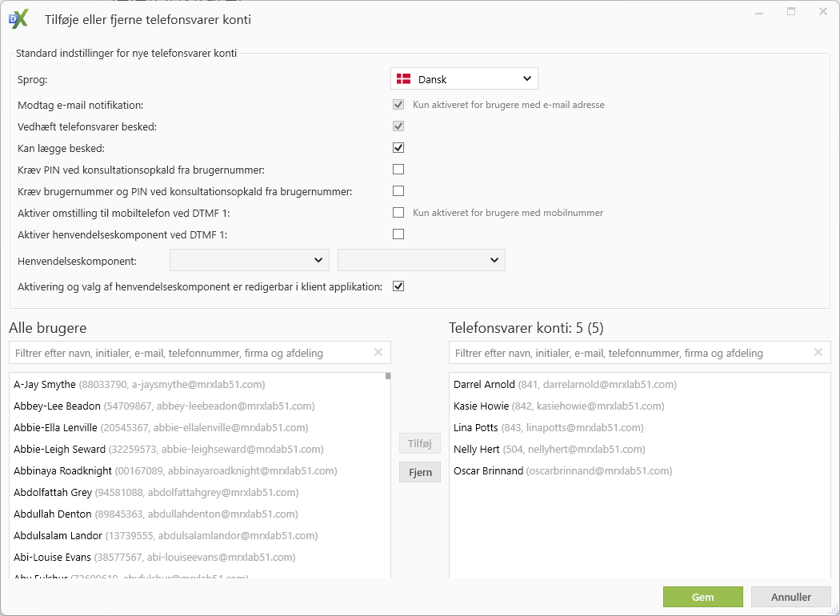The image size is (840, 616).
Task: Click the Alle brugere filter text field
Action: [x=190, y=353]
